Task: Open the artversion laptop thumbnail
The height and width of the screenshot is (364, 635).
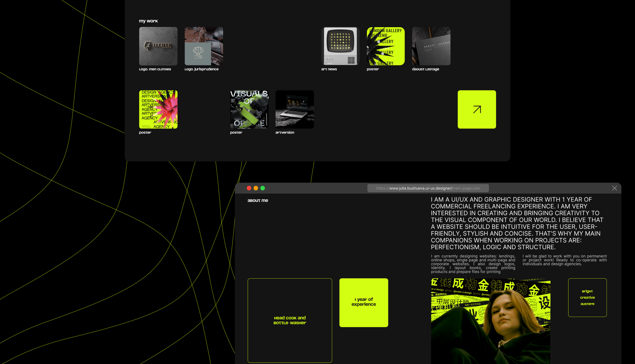Action: [x=294, y=109]
